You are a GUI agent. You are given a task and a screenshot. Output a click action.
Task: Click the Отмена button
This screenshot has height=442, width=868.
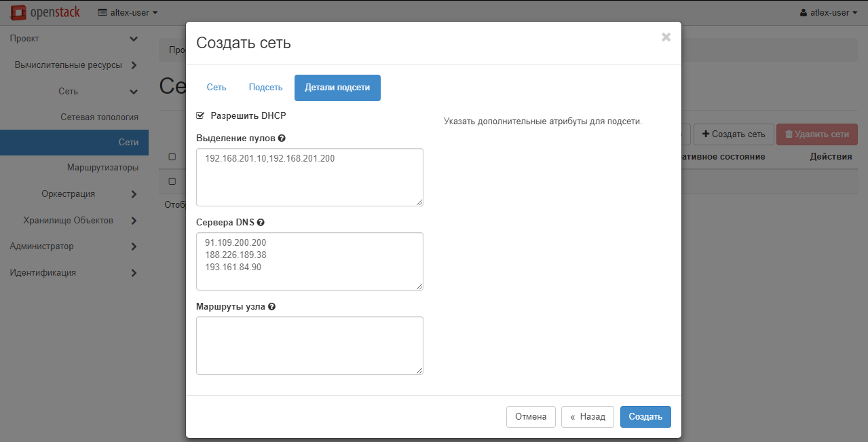click(x=531, y=417)
